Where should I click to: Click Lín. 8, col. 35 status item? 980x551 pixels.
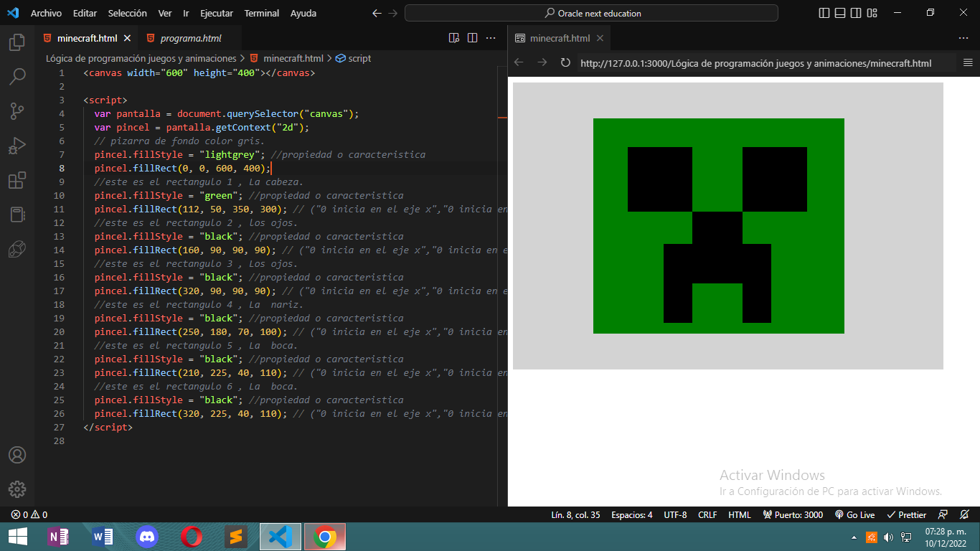tap(575, 514)
